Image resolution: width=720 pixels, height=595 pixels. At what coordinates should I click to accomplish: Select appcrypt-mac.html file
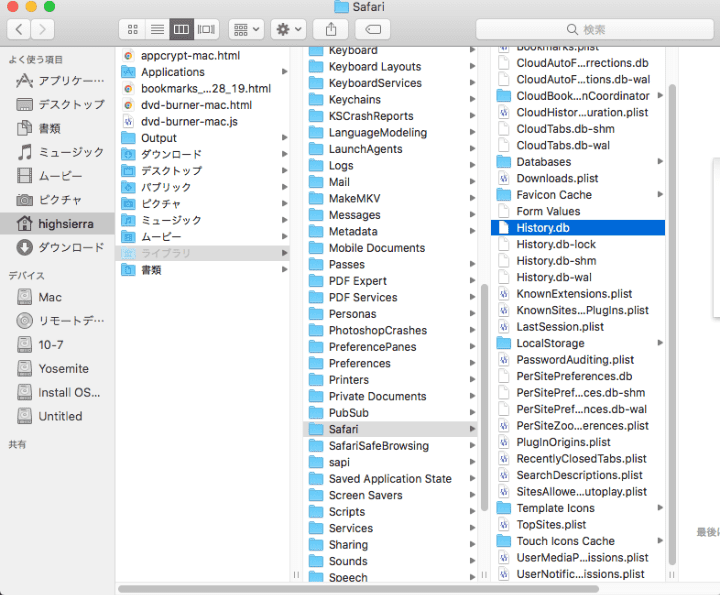tap(204, 56)
